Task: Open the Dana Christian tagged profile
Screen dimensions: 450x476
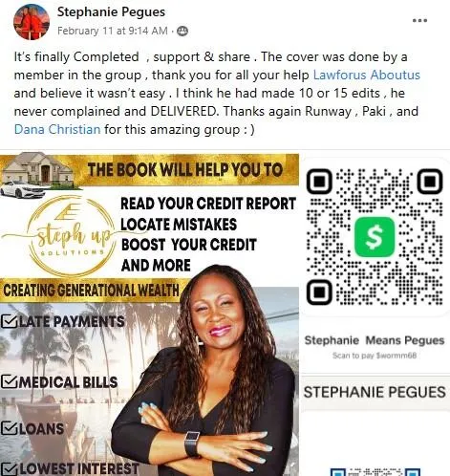Action: (57, 129)
